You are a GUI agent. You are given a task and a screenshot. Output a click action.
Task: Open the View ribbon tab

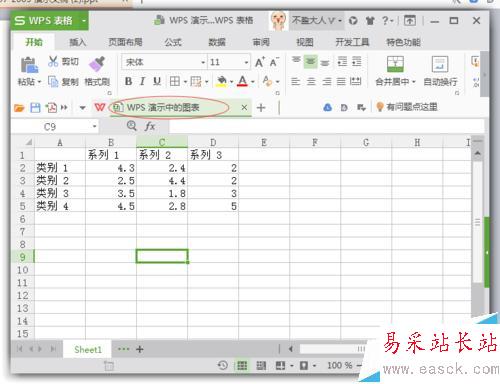point(305,42)
